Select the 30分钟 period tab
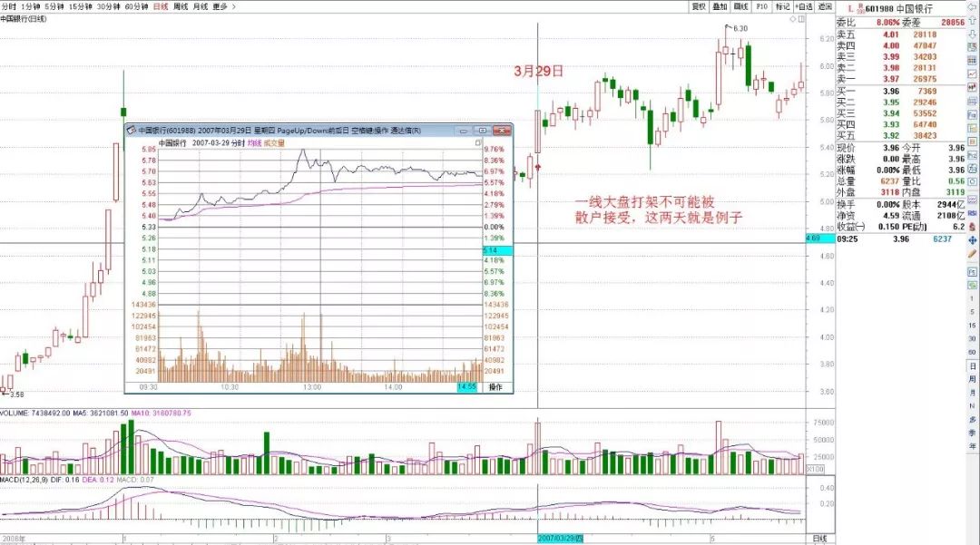 coord(108,6)
